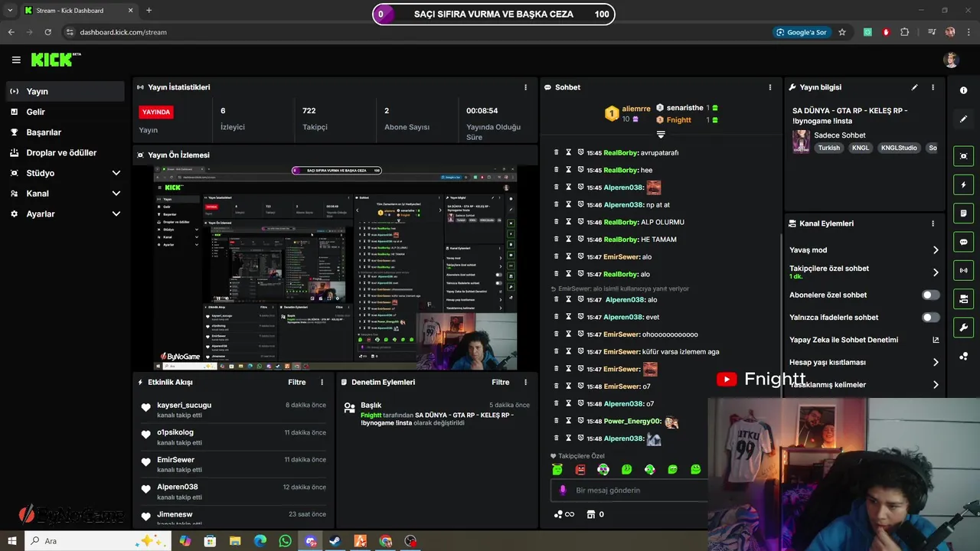
Task: Toggle the moderation panel icon in right toolbar
Action: point(963,298)
